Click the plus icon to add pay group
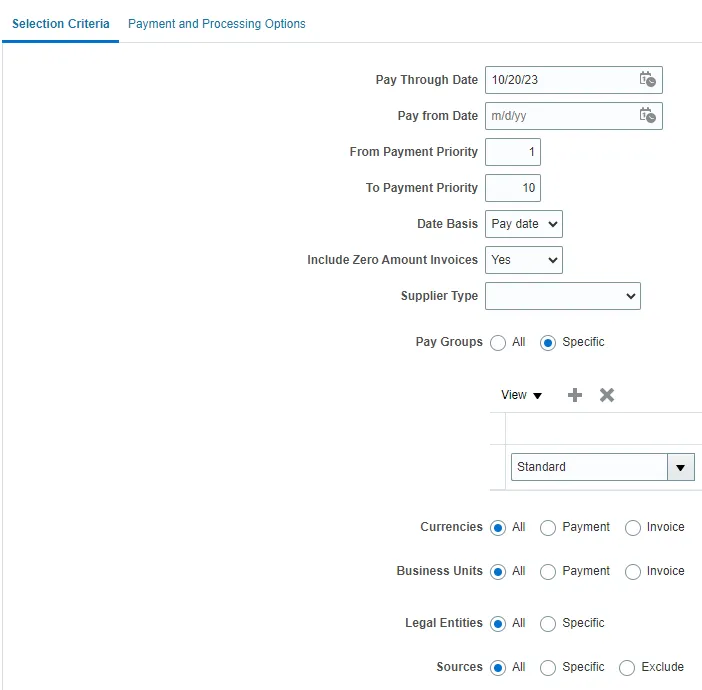This screenshot has height=690, width=702. (575, 395)
